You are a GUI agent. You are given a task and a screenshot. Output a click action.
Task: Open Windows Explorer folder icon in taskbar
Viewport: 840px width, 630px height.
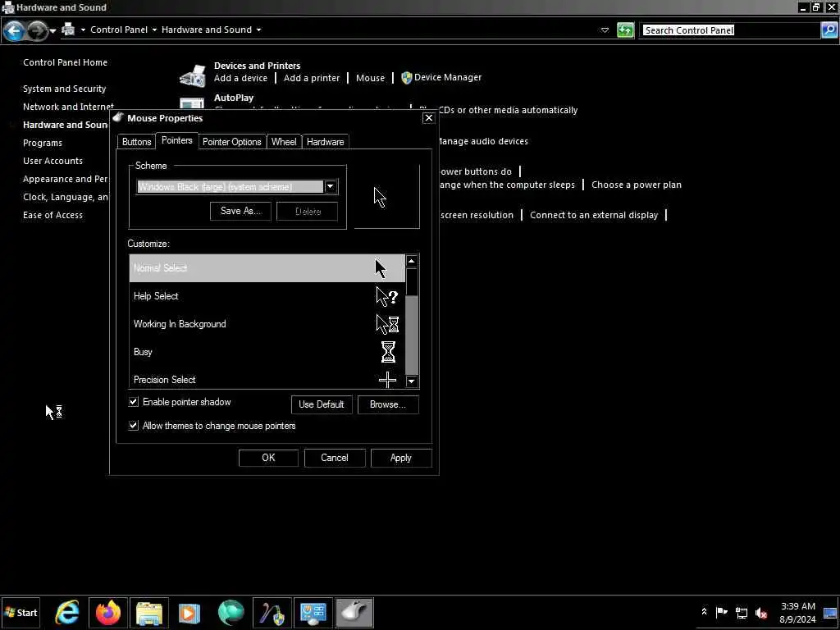[x=149, y=612]
